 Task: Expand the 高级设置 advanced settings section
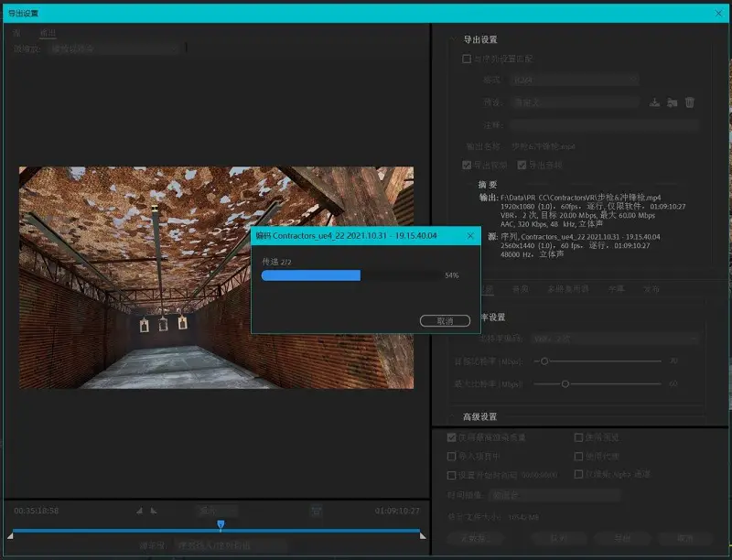tap(453, 416)
